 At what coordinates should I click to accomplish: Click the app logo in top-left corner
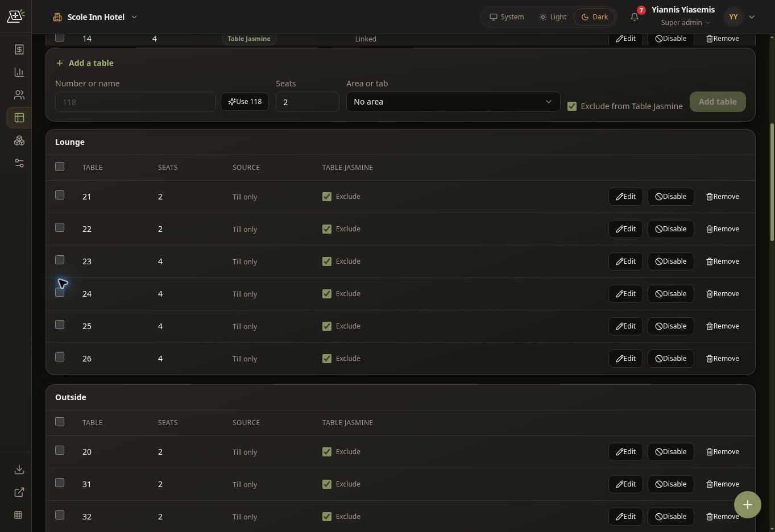(x=15, y=16)
